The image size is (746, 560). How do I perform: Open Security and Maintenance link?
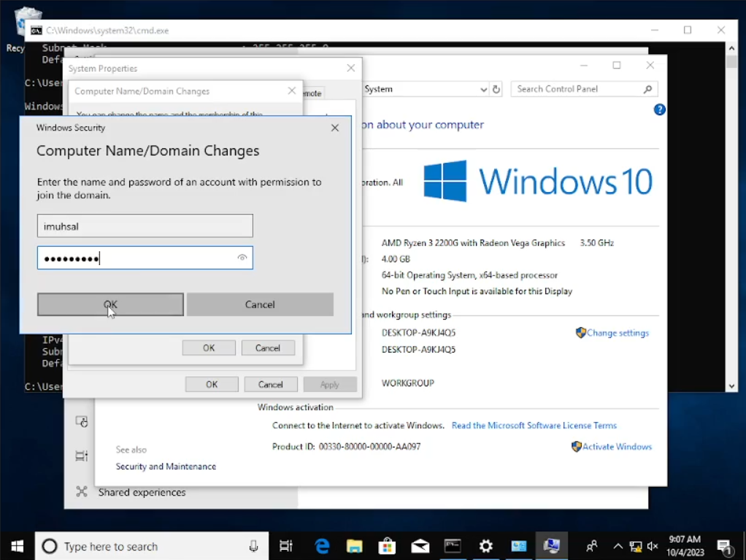[x=166, y=467]
